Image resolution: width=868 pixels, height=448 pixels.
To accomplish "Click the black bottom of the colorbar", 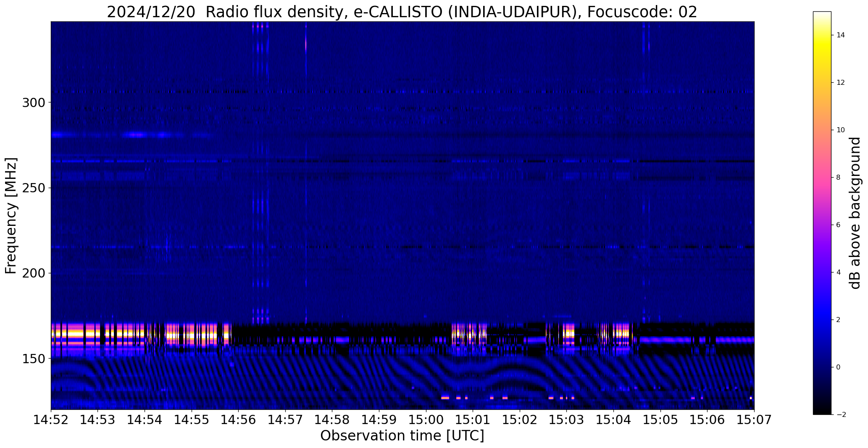I will [x=822, y=411].
